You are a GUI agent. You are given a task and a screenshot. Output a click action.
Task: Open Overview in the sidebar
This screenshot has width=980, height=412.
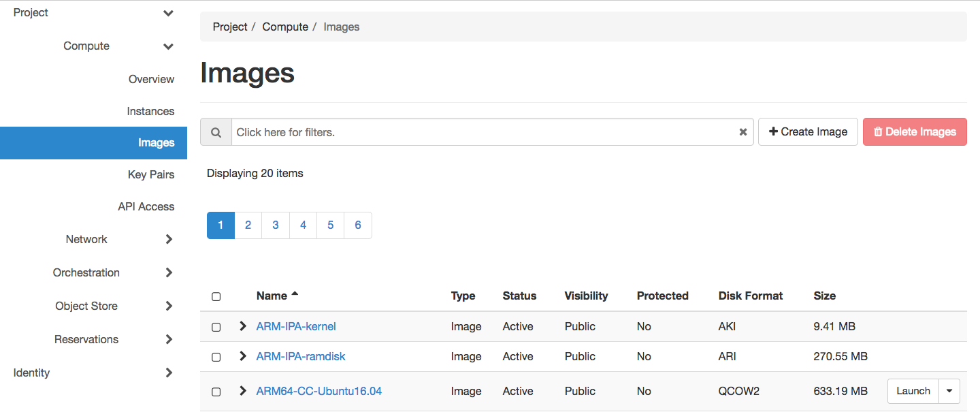151,79
